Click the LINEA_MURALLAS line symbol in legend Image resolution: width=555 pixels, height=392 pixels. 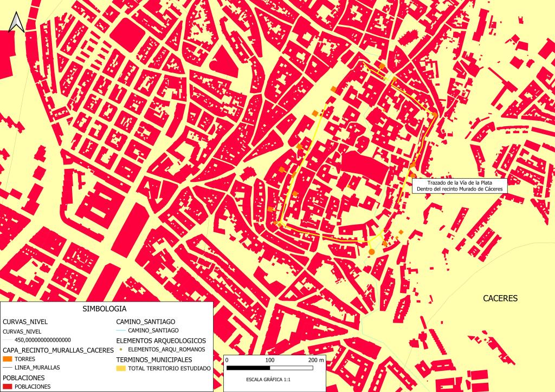tap(7, 368)
